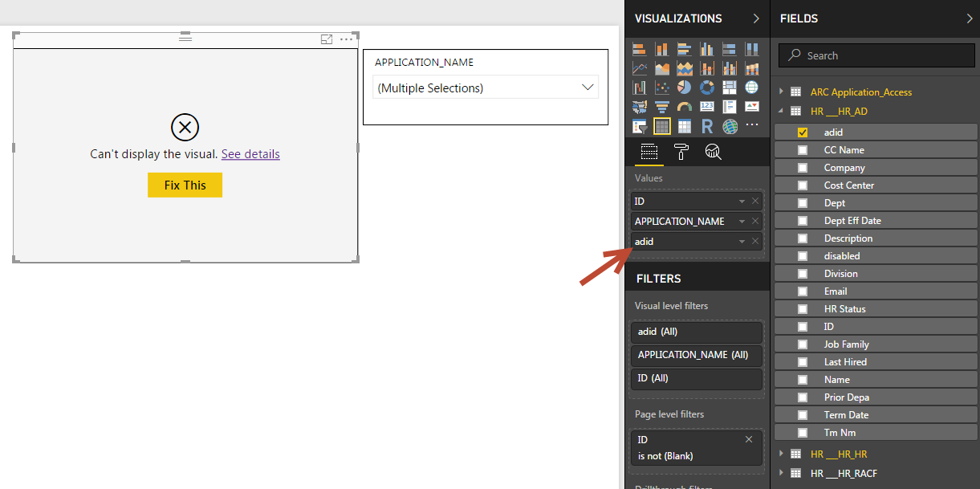This screenshot has height=489, width=980.
Task: Select the Gauge visualization
Action: 685,107
